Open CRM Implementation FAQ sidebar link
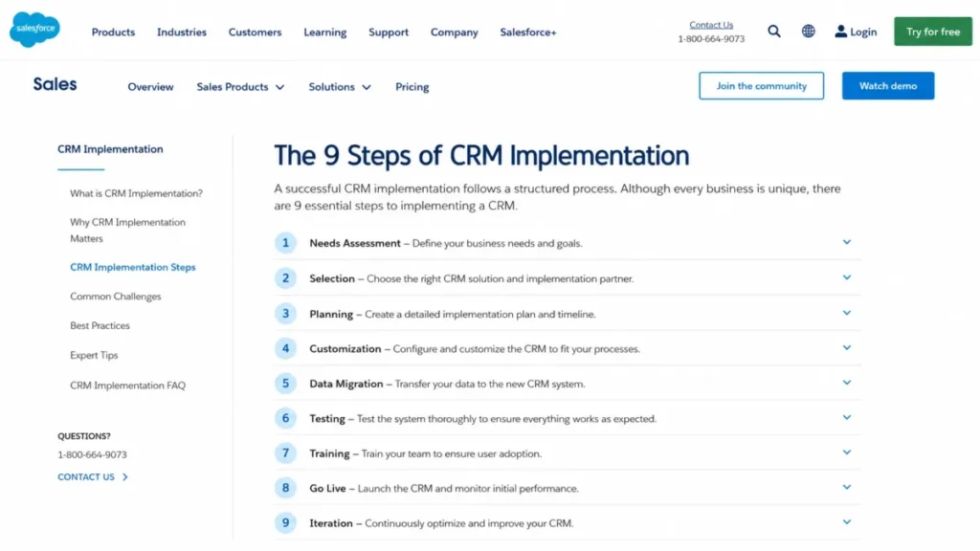This screenshot has height=551, width=980. 127,386
